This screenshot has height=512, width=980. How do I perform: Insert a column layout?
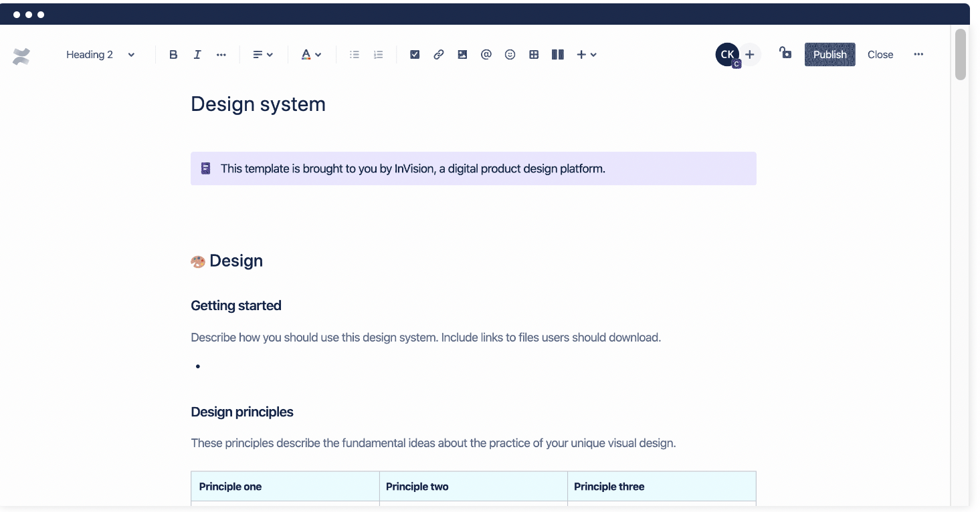557,54
